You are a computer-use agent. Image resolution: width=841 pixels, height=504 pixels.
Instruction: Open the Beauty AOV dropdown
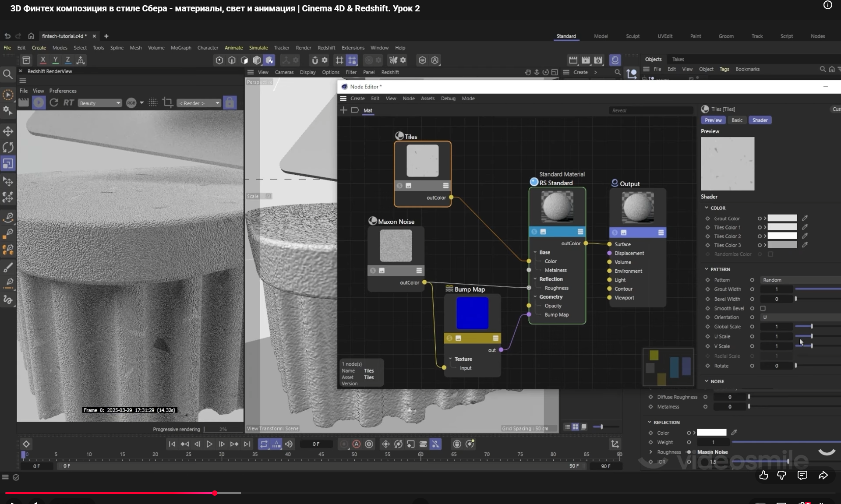point(100,103)
